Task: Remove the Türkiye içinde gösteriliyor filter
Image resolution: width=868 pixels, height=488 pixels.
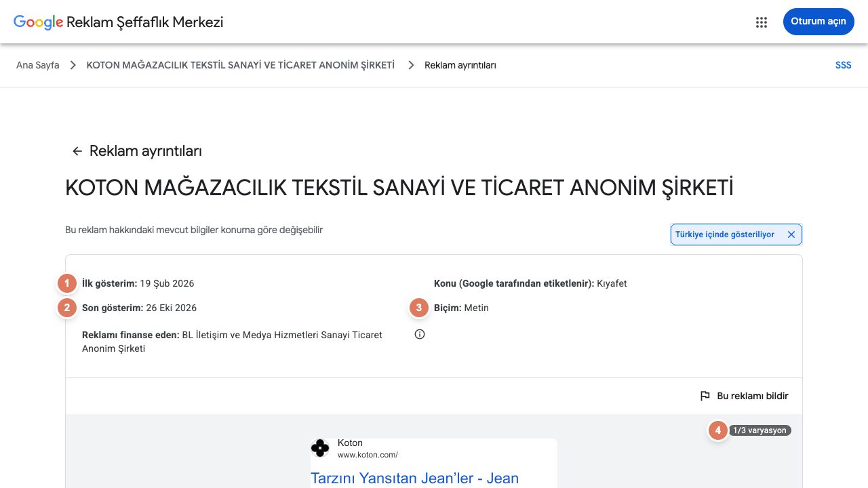Action: click(791, 235)
